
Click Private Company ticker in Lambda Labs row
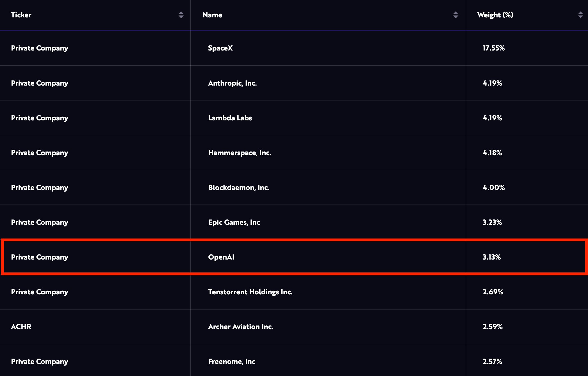(40, 118)
